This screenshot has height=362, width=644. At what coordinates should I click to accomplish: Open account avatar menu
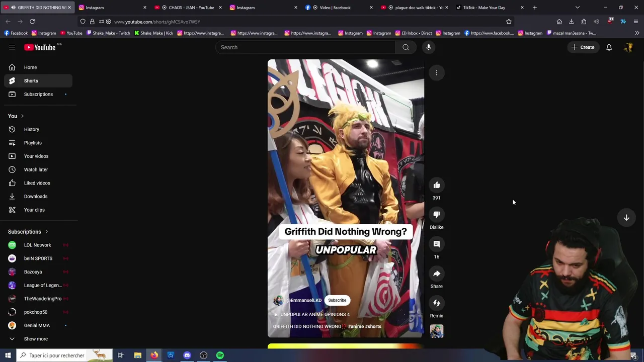pyautogui.click(x=628, y=47)
